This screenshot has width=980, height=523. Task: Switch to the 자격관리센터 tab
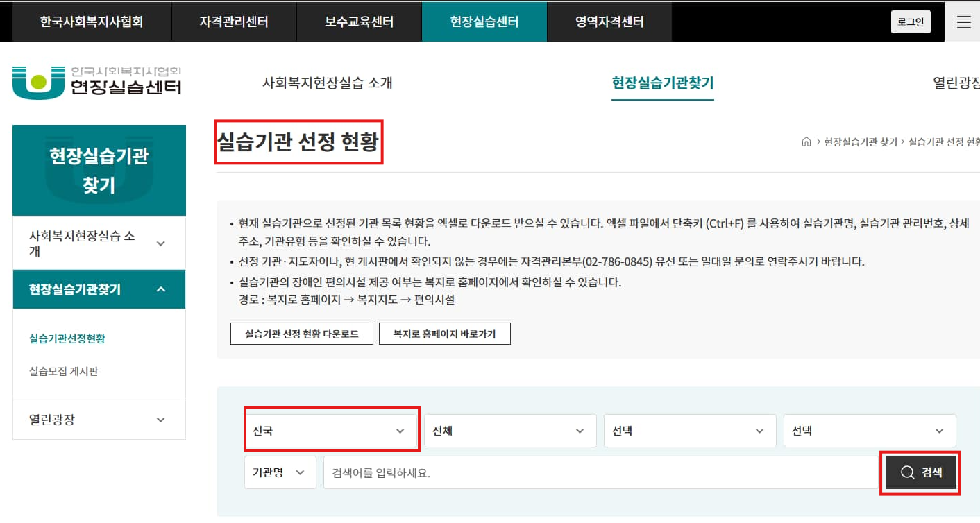(233, 22)
